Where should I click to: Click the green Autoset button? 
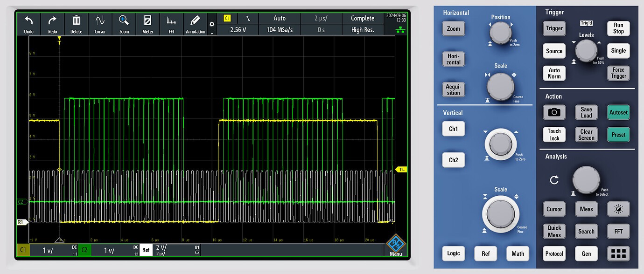pyautogui.click(x=618, y=112)
